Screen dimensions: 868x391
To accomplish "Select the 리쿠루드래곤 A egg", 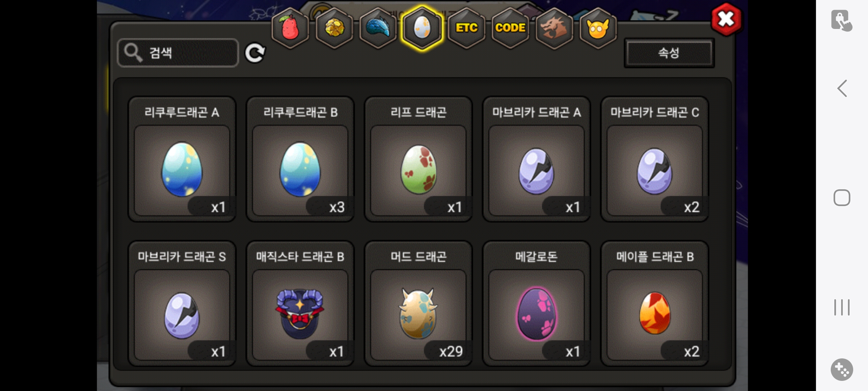I will pos(182,159).
